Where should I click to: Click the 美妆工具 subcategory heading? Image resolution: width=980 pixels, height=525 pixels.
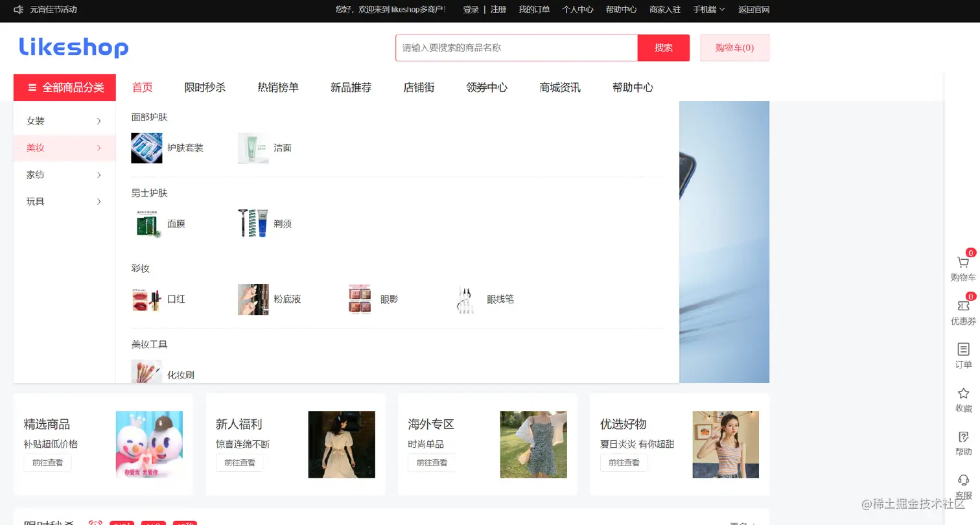coord(150,344)
